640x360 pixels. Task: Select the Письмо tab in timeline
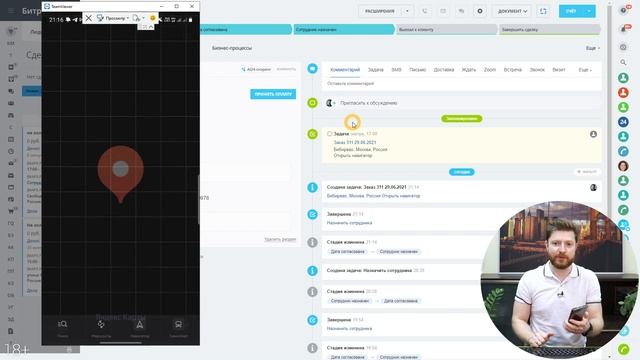tap(418, 70)
